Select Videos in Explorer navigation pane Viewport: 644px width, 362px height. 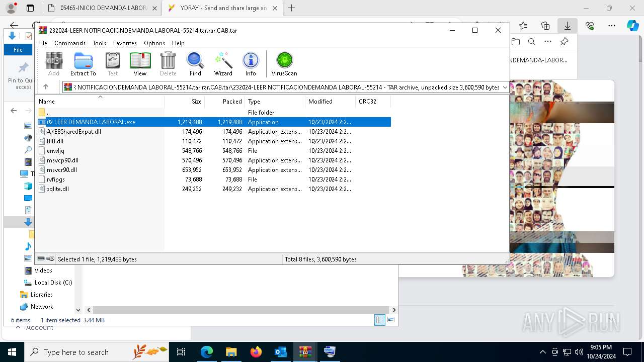click(43, 270)
